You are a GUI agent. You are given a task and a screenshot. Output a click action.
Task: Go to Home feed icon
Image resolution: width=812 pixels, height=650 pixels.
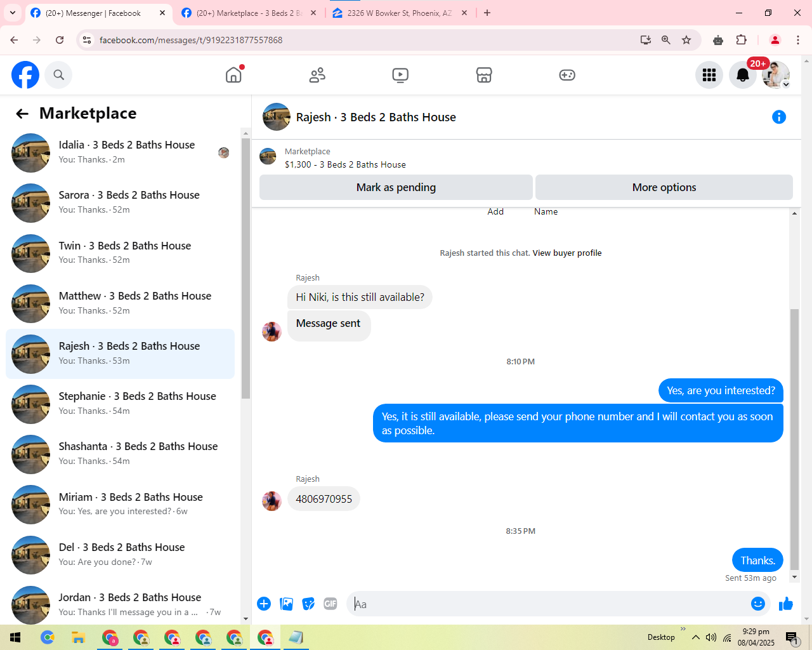pyautogui.click(x=233, y=75)
